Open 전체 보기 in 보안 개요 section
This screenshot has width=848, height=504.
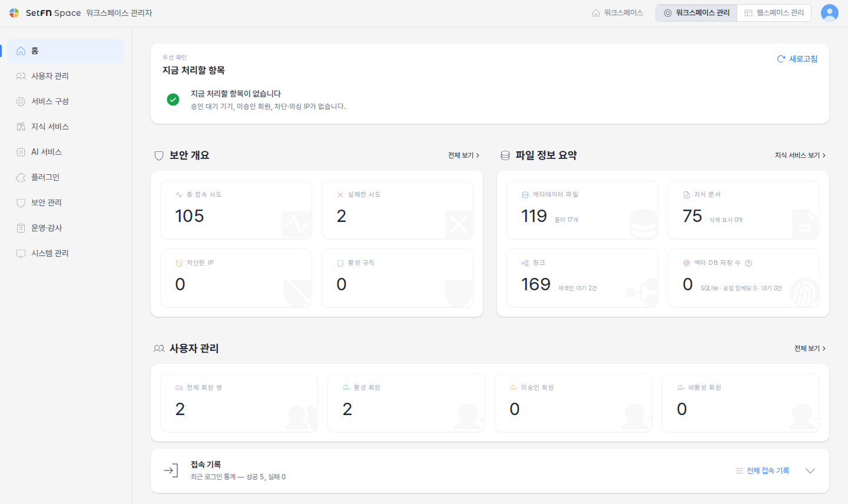(463, 155)
